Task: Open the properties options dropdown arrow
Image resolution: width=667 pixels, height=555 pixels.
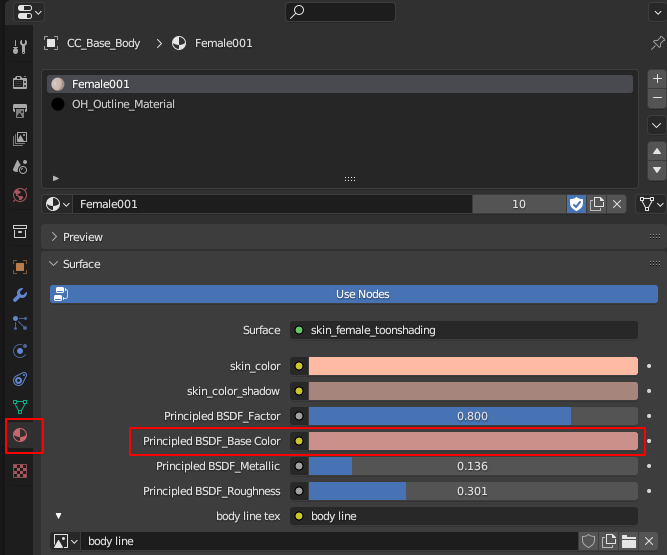Action: pyautogui.click(x=658, y=12)
